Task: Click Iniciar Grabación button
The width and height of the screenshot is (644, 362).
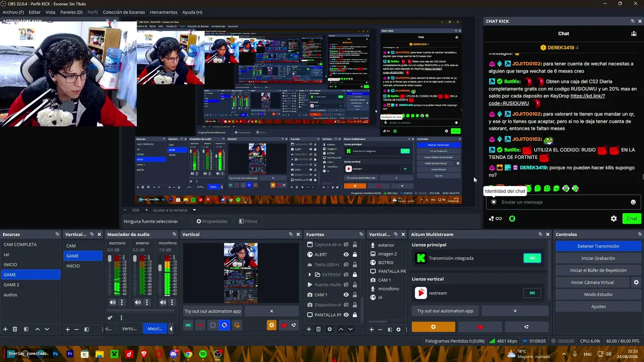Action: 598,258
